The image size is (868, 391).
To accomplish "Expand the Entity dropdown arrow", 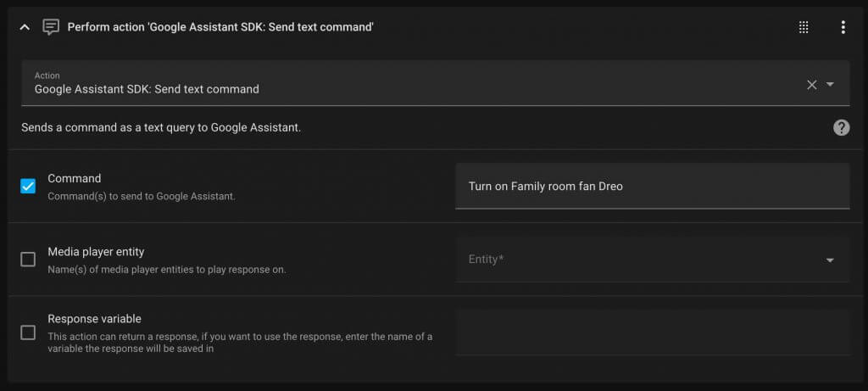I will [830, 260].
